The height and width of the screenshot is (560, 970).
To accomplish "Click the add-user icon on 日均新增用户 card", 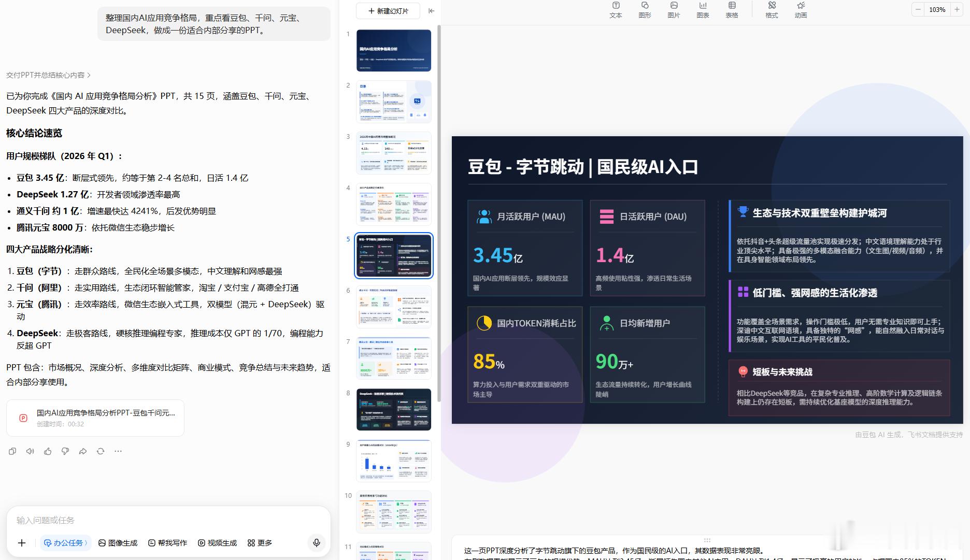I will tap(606, 323).
